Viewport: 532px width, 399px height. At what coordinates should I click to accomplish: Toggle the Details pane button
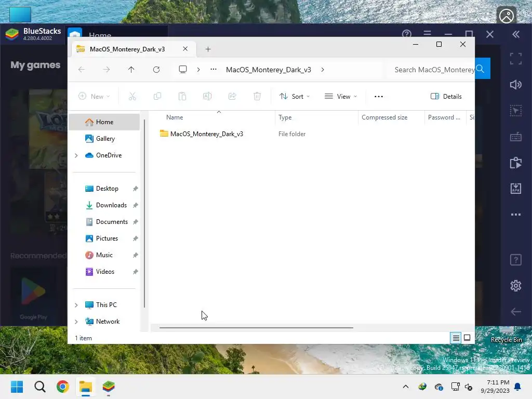(x=446, y=96)
